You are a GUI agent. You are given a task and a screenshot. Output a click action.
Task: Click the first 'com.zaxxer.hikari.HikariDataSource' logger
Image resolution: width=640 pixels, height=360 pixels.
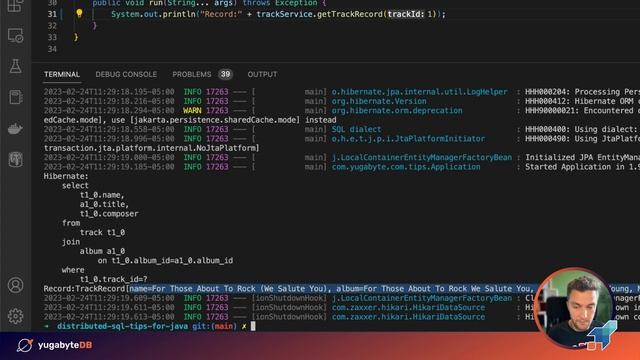coord(408,308)
